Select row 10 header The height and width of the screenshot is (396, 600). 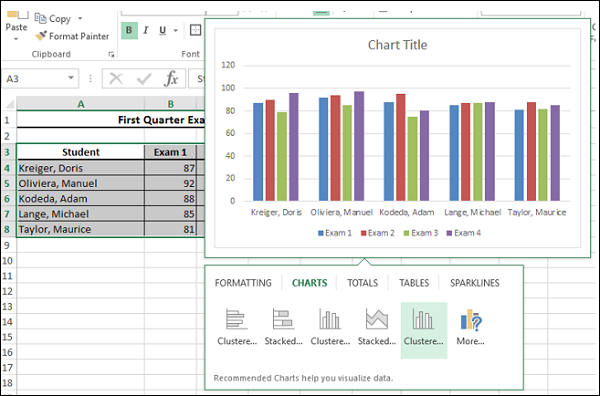tap(7, 261)
